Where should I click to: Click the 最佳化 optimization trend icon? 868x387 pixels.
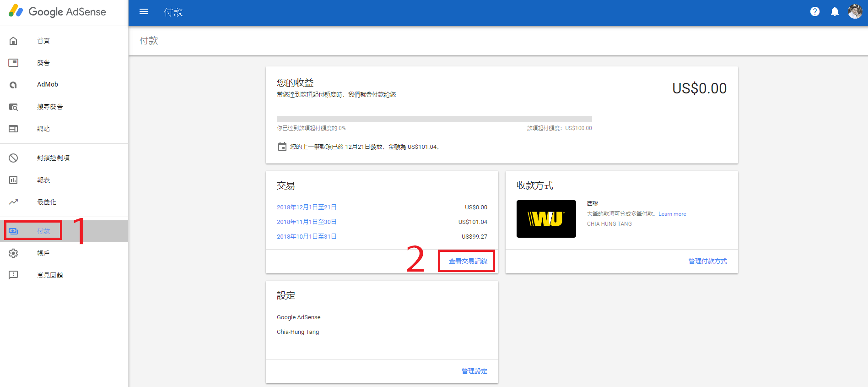(13, 202)
